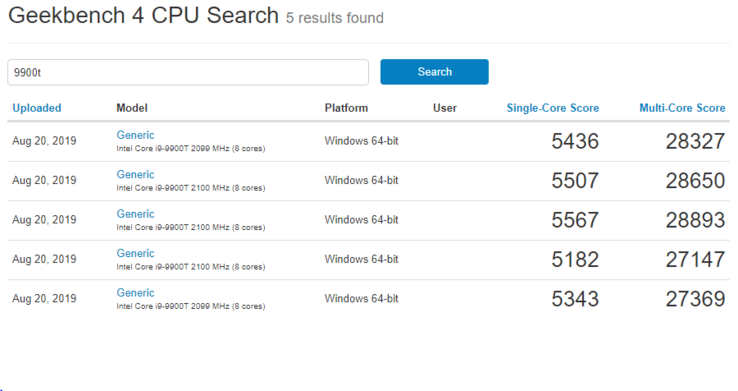Select multi-core score 28327
This screenshot has width=738, height=391.
pos(695,141)
